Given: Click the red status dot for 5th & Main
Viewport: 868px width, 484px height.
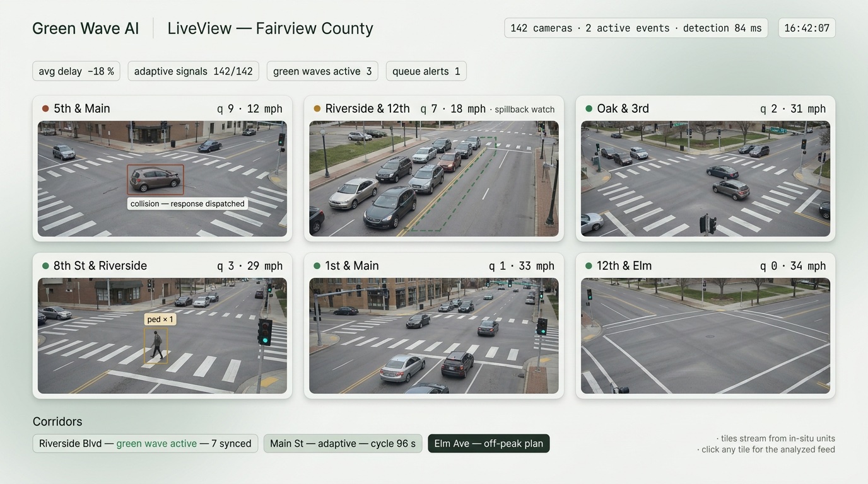Looking at the screenshot, I should point(45,108).
